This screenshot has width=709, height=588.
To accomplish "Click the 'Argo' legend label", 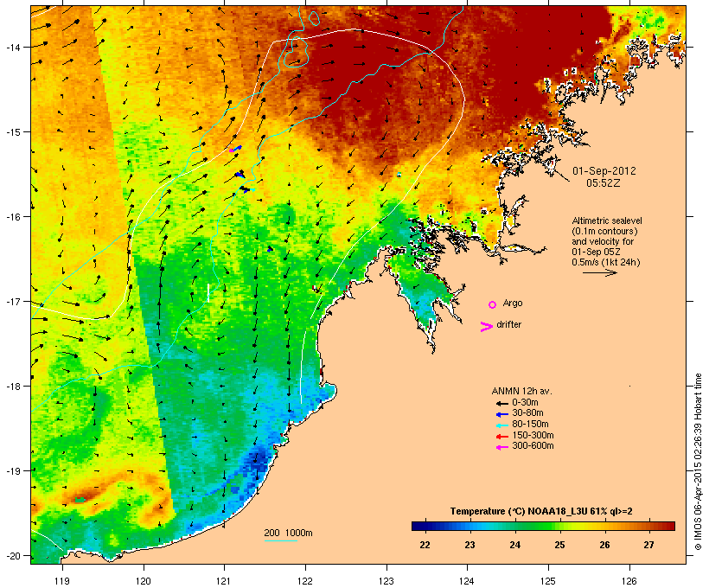I will pos(513,304).
